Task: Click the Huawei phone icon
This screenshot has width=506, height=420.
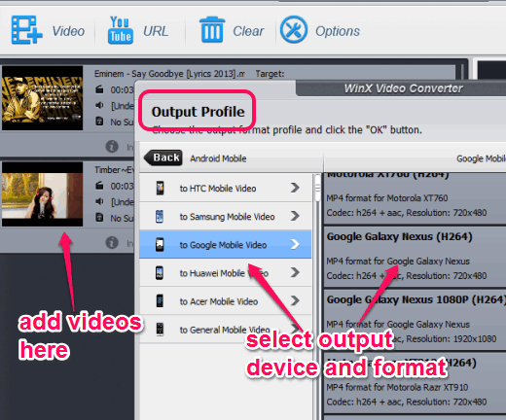Action: tap(160, 273)
